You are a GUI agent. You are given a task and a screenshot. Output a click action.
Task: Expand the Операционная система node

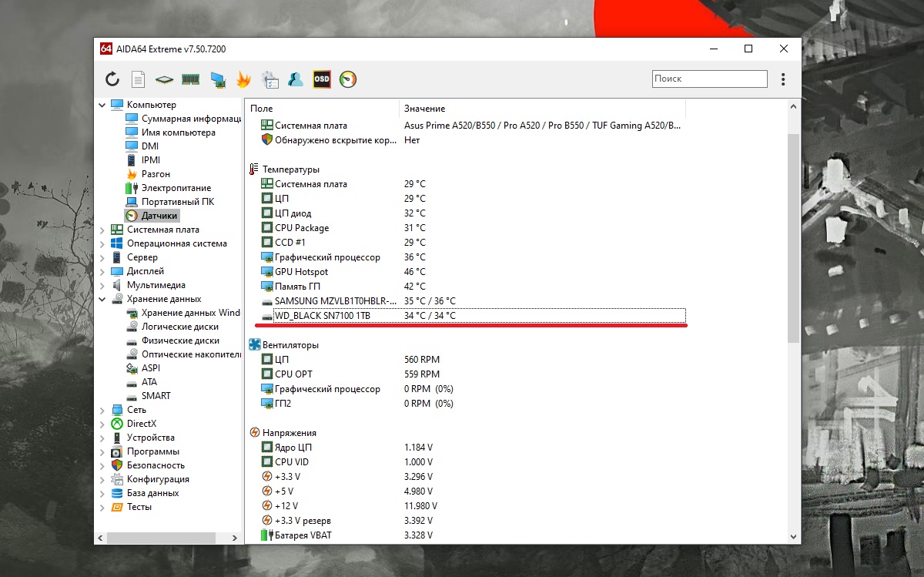102,243
